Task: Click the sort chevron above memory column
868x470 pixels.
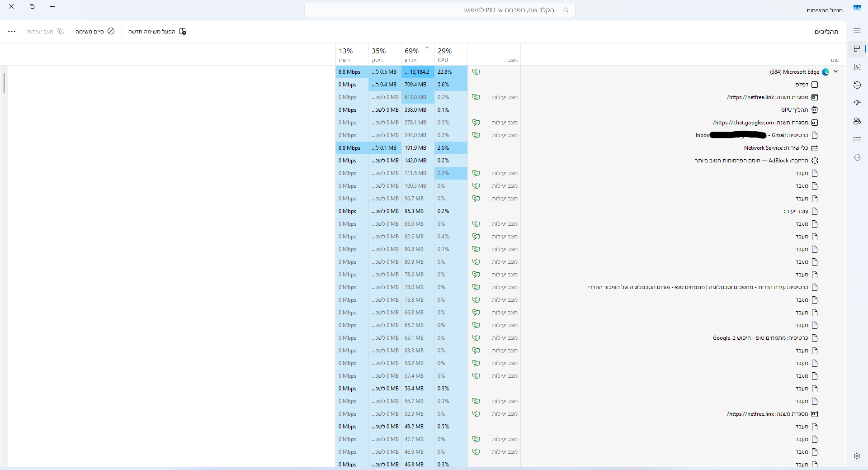Action: (427, 47)
